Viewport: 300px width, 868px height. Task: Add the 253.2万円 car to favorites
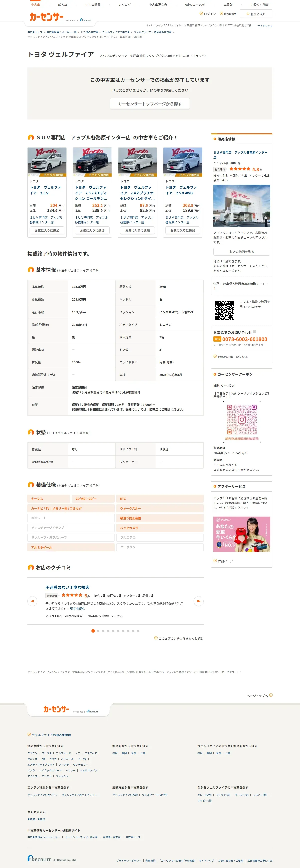tap(92, 230)
